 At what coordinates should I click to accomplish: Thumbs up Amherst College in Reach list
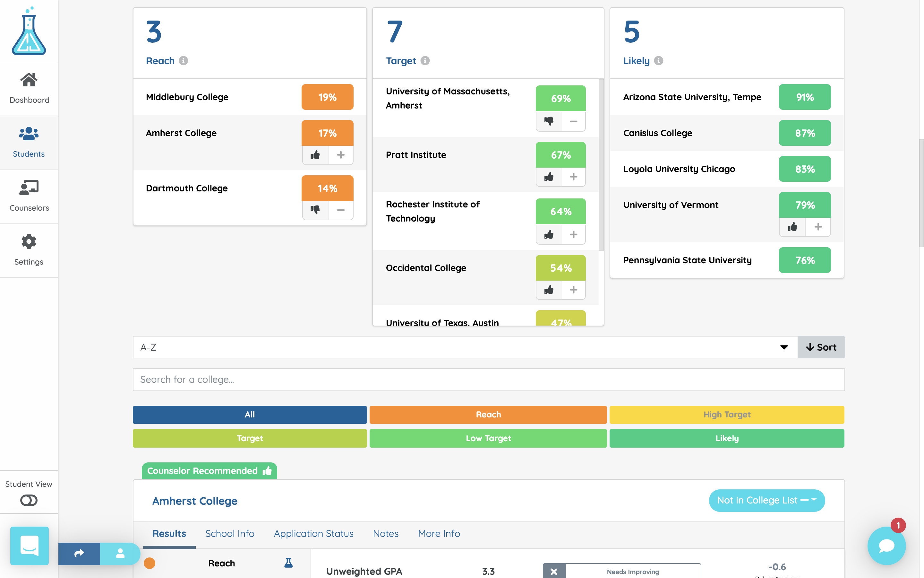pos(315,155)
